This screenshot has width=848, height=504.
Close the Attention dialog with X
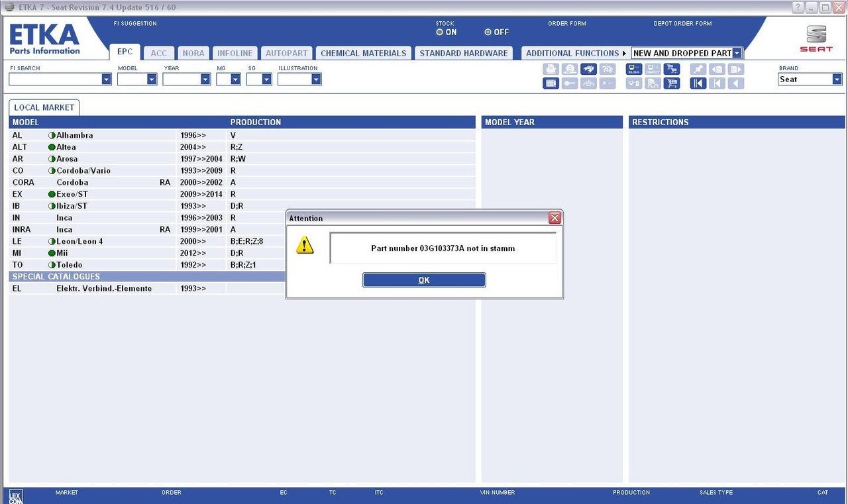(555, 218)
